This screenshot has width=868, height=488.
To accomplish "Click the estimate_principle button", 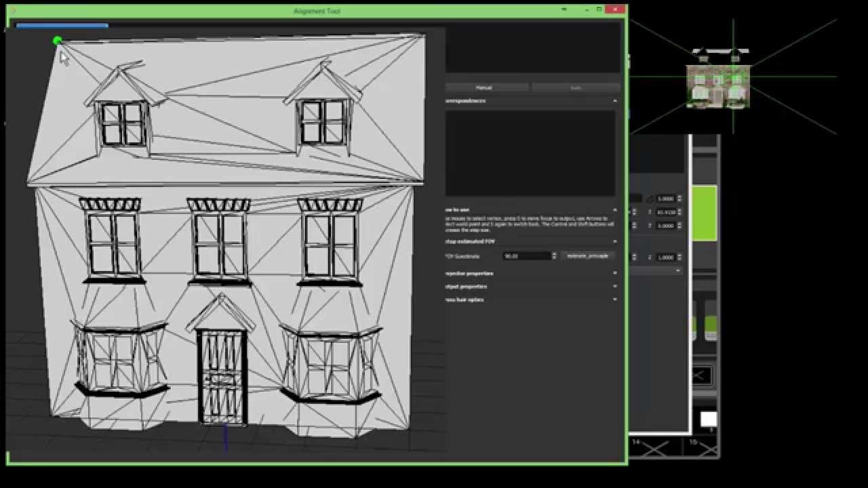I will coord(587,256).
